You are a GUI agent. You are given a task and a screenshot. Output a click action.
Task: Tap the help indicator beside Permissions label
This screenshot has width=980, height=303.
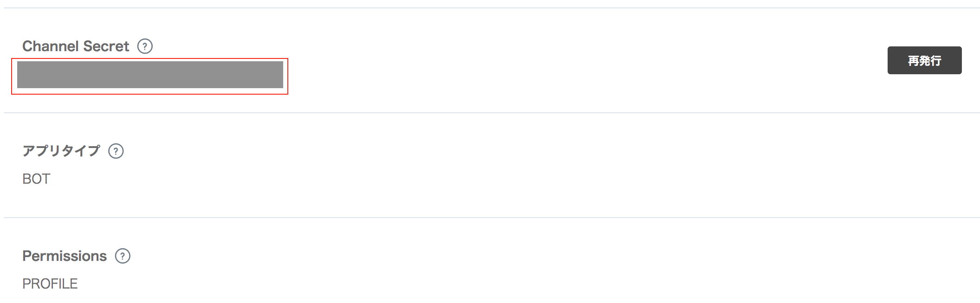(122, 256)
